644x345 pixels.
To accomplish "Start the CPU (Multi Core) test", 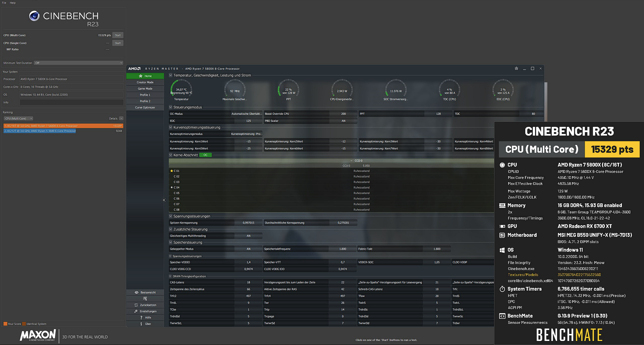I will click(x=118, y=35).
